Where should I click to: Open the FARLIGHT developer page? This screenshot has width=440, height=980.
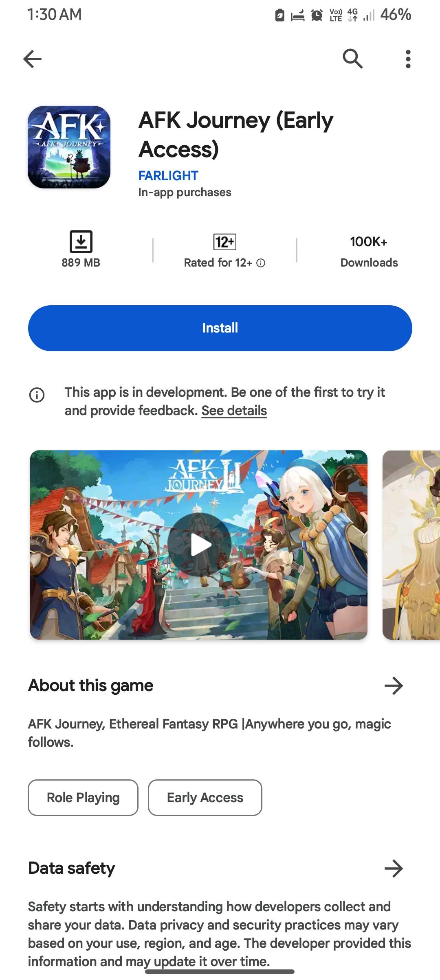click(168, 176)
